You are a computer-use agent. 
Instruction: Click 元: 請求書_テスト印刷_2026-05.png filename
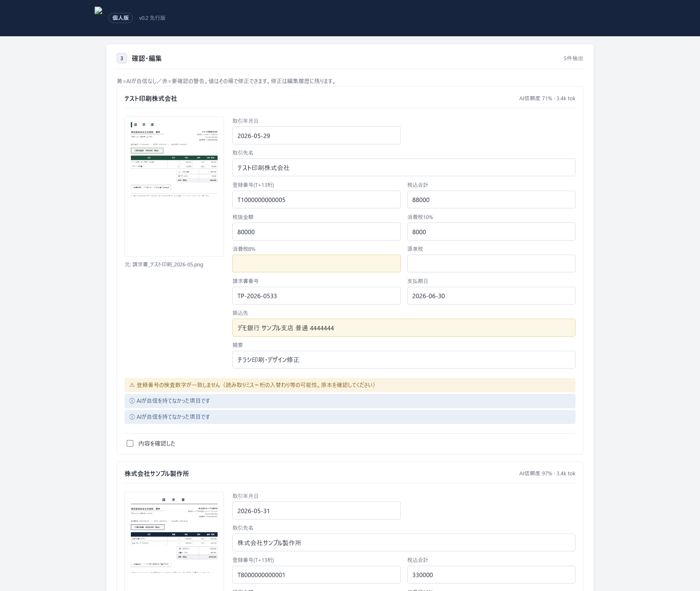pyautogui.click(x=164, y=264)
